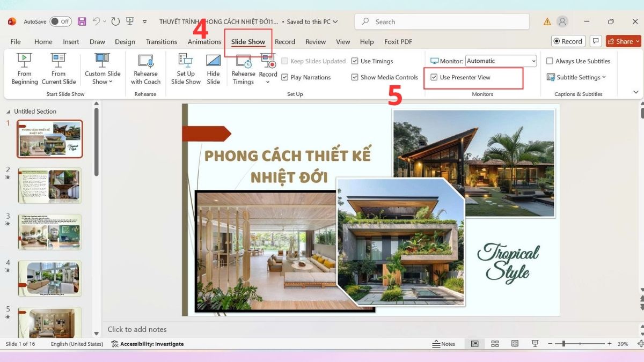Open the Animations tab
This screenshot has width=644, height=362.
(204, 41)
